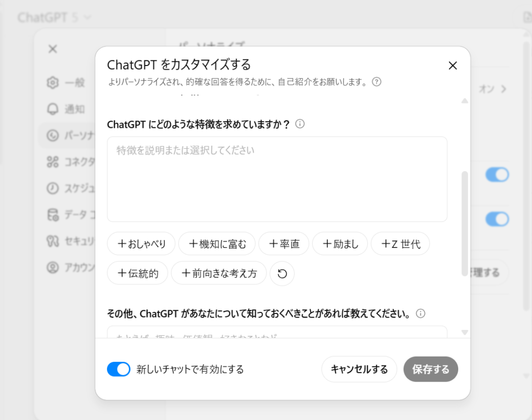Click scroll down arrow in dialog scrollbar
Screen dimensions: 532x420
coord(464,332)
